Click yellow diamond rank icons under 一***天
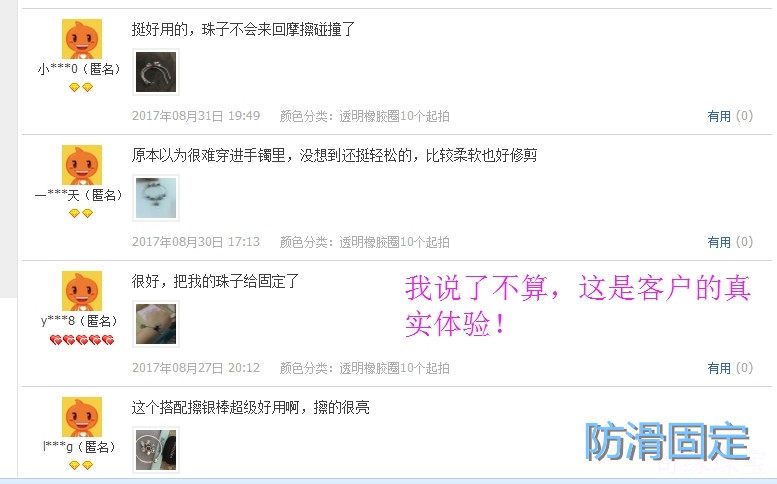This screenshot has height=484, width=777. pos(81,214)
